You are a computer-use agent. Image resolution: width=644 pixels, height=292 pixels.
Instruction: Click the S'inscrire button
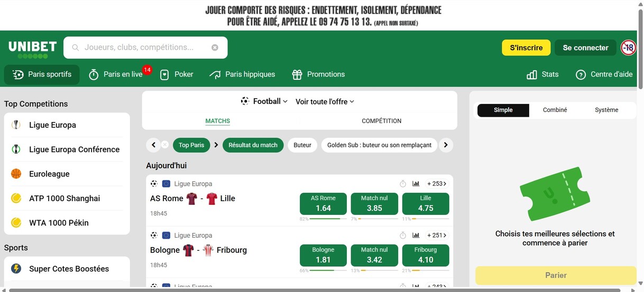[x=526, y=48]
